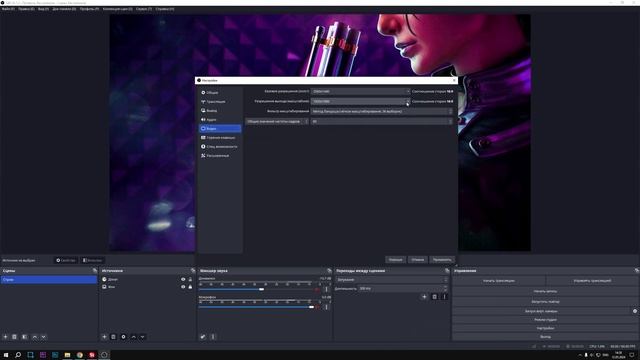Toggle visibility eye of the first source

coord(183,280)
